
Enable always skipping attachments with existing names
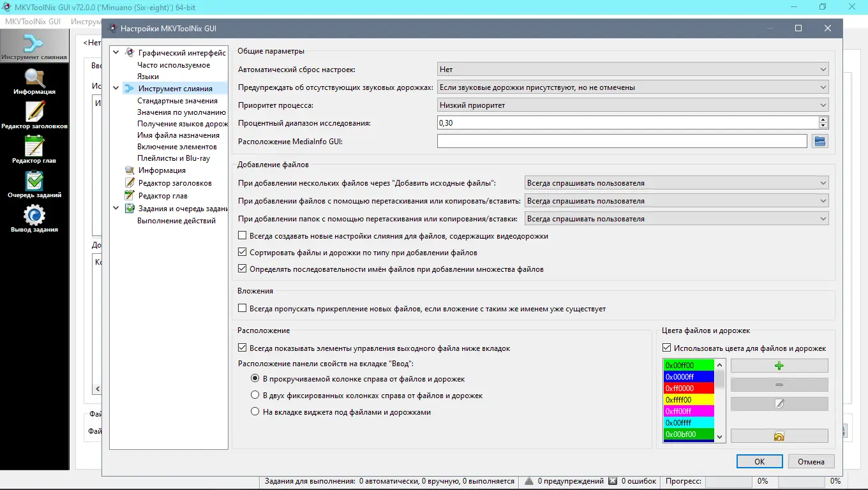pyautogui.click(x=243, y=308)
